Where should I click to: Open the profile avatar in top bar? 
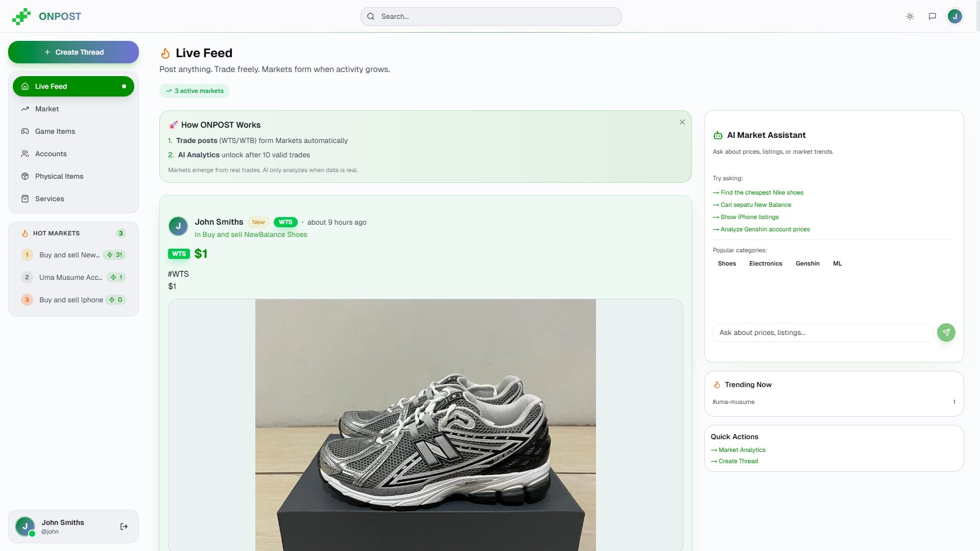(955, 16)
